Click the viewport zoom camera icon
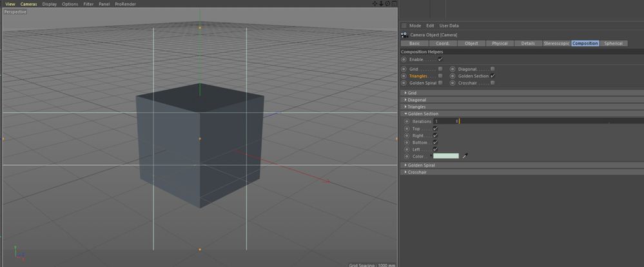644x267 pixels. tap(381, 4)
